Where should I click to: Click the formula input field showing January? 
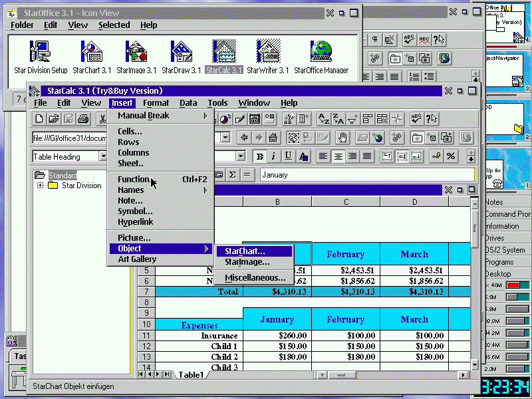click(368, 175)
